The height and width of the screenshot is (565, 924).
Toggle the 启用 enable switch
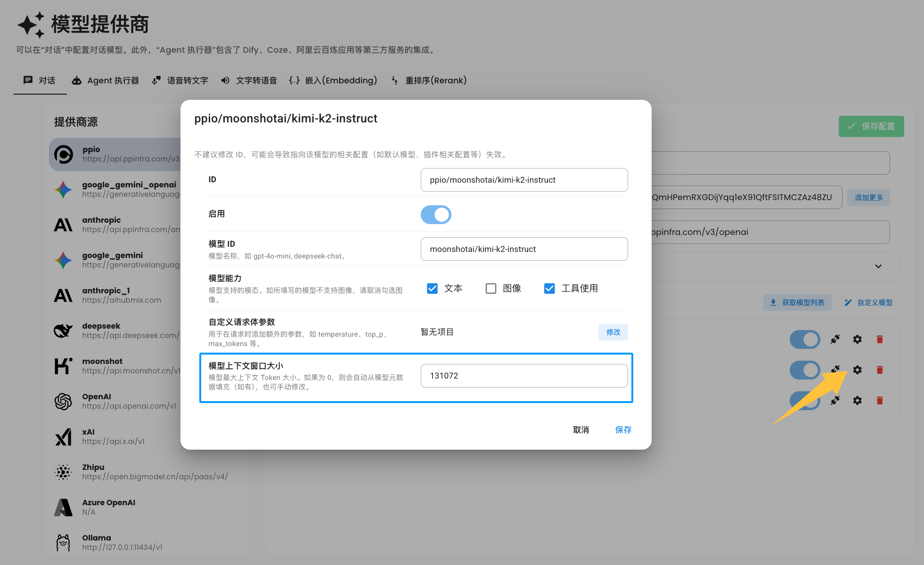pos(435,215)
